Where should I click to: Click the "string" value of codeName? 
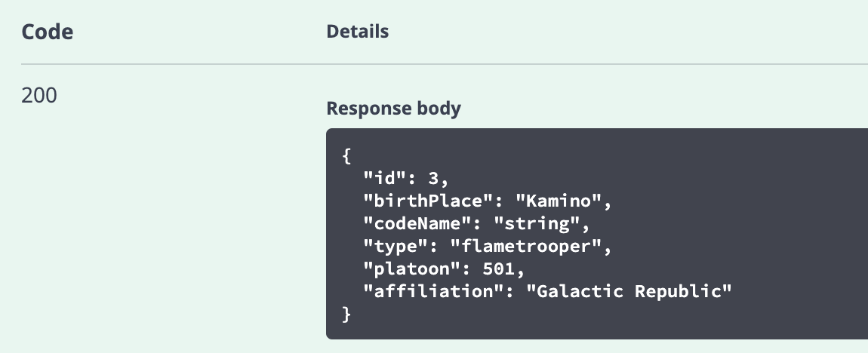[537, 223]
